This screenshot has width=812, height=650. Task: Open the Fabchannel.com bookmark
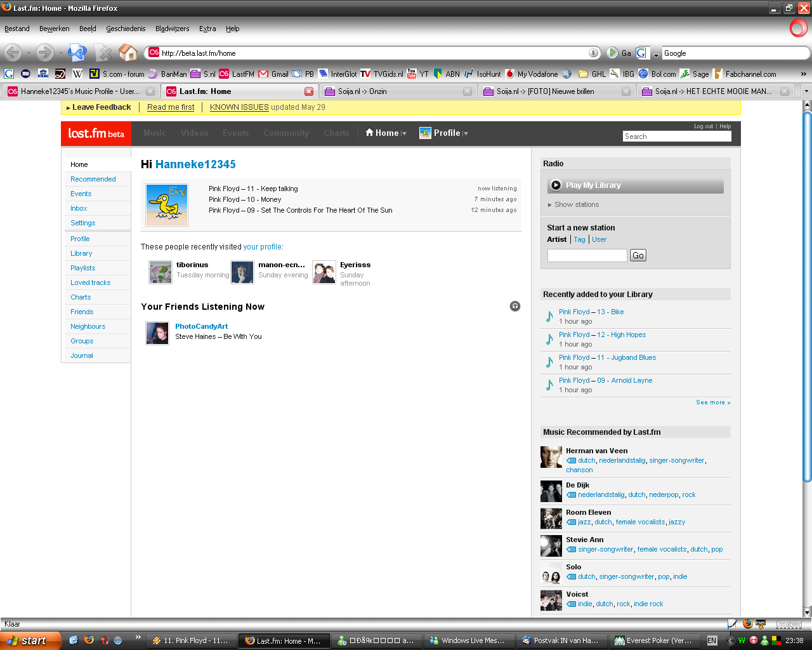tap(745, 74)
